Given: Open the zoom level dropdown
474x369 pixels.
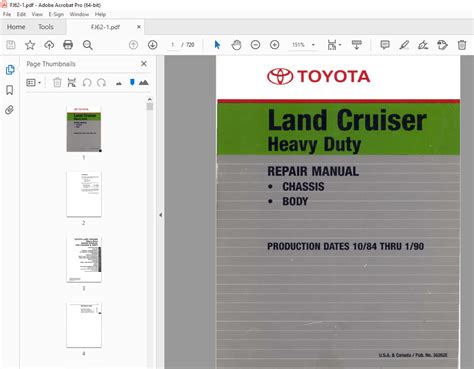Looking at the screenshot, I should [313, 45].
